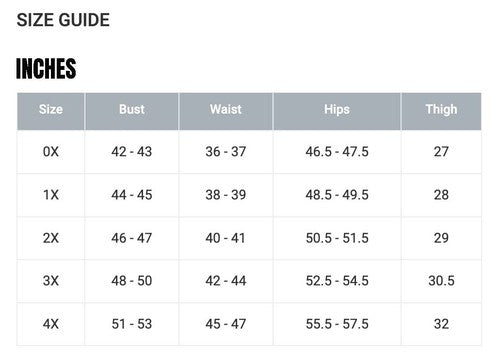Click thigh value 30.5

[441, 281]
